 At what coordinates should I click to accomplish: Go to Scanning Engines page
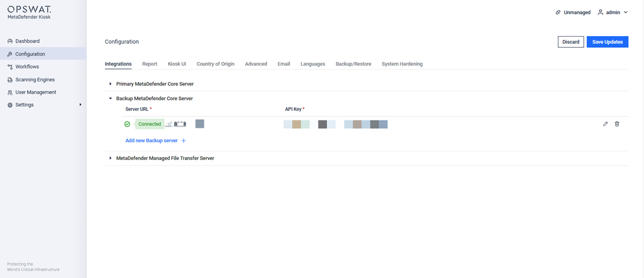(35, 80)
